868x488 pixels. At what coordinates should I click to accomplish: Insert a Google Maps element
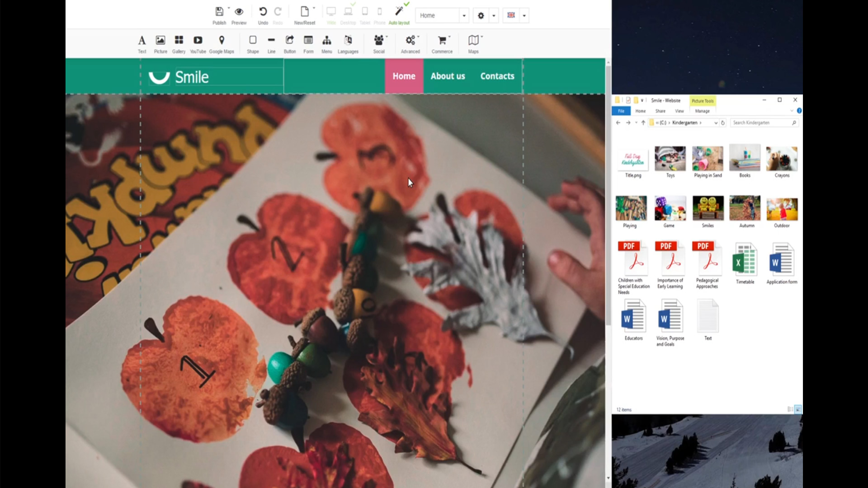click(222, 44)
